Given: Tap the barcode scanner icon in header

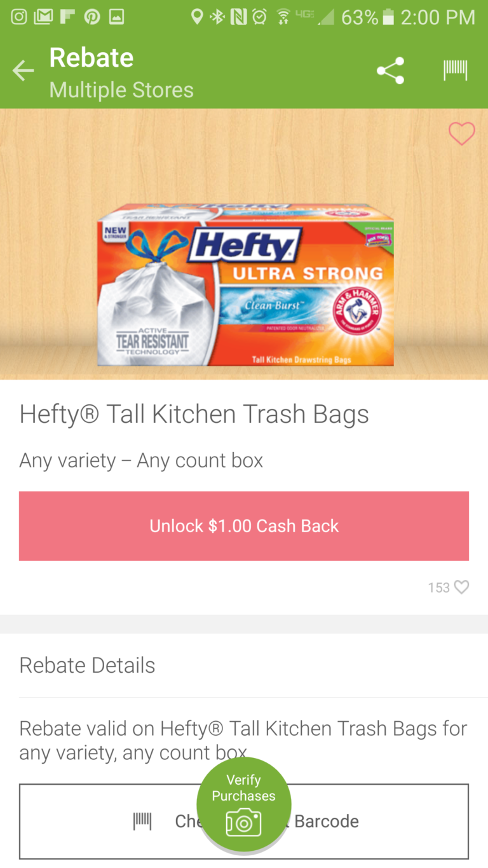Looking at the screenshot, I should pos(455,71).
